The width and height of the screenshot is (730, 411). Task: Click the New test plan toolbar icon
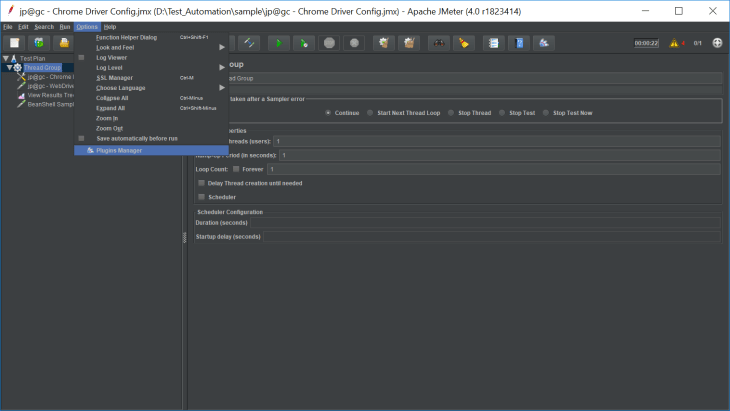point(14,43)
